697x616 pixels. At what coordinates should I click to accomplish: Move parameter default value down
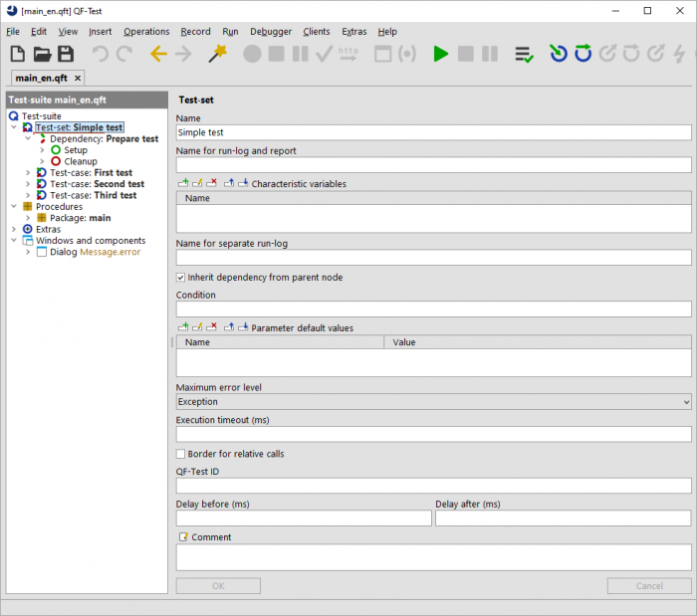pos(243,327)
